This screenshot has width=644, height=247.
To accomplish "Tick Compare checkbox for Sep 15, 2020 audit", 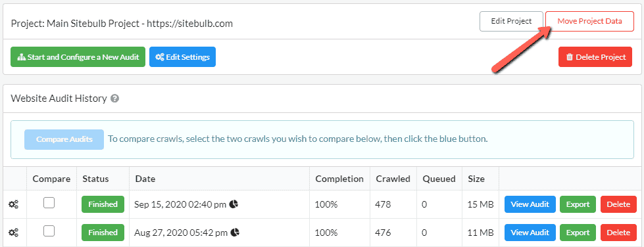I will [49, 203].
